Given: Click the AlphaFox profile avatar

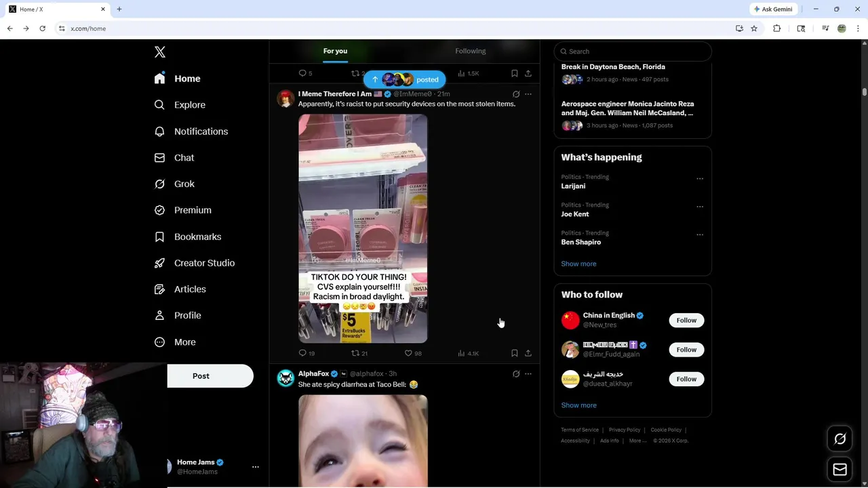Looking at the screenshot, I should tap(285, 378).
